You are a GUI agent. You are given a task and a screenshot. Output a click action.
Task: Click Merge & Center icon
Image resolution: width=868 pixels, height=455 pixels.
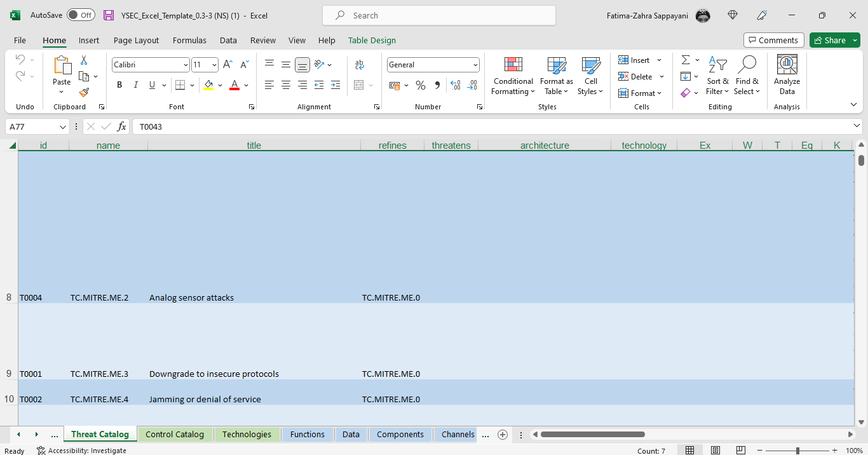(359, 85)
